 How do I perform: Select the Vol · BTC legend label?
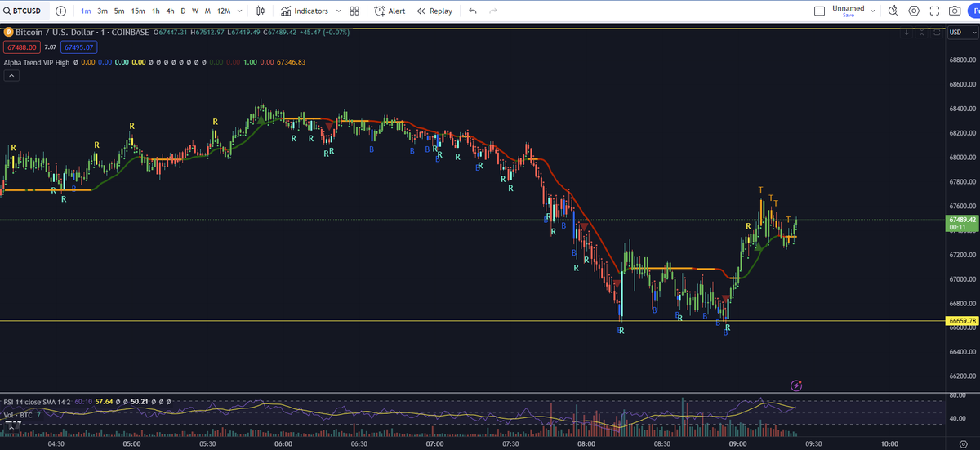pyautogui.click(x=17, y=415)
